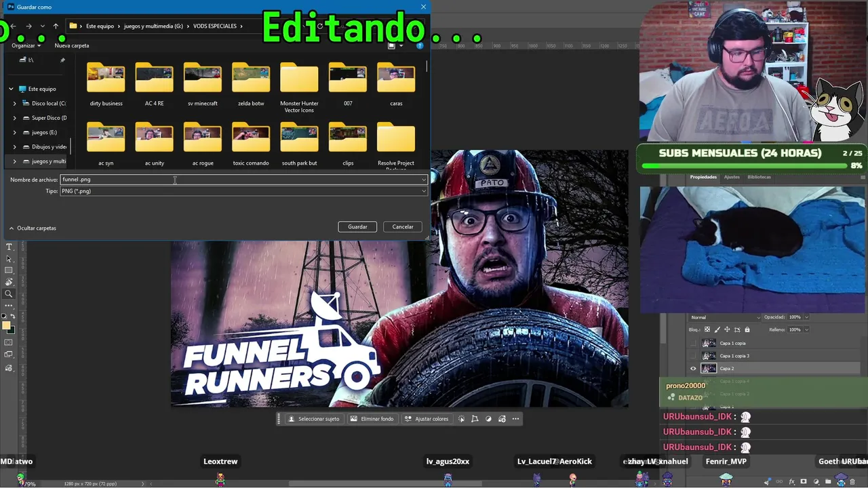868x488 pixels.
Task: Create a folder with Nueva carpeta
Action: click(72, 45)
